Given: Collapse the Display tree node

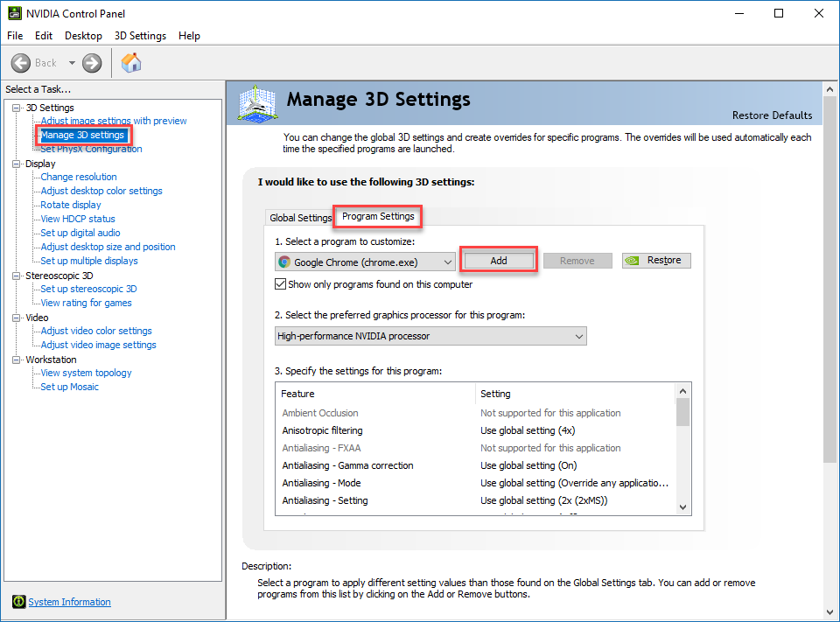Looking at the screenshot, I should (17, 164).
